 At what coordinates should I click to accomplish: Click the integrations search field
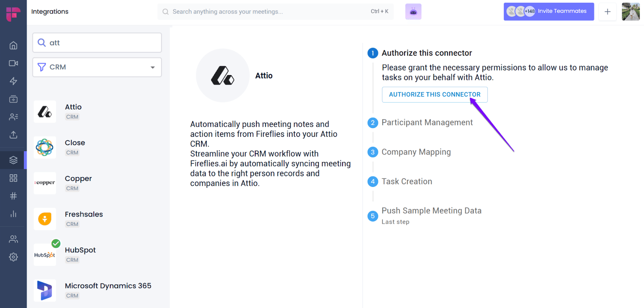[97, 43]
